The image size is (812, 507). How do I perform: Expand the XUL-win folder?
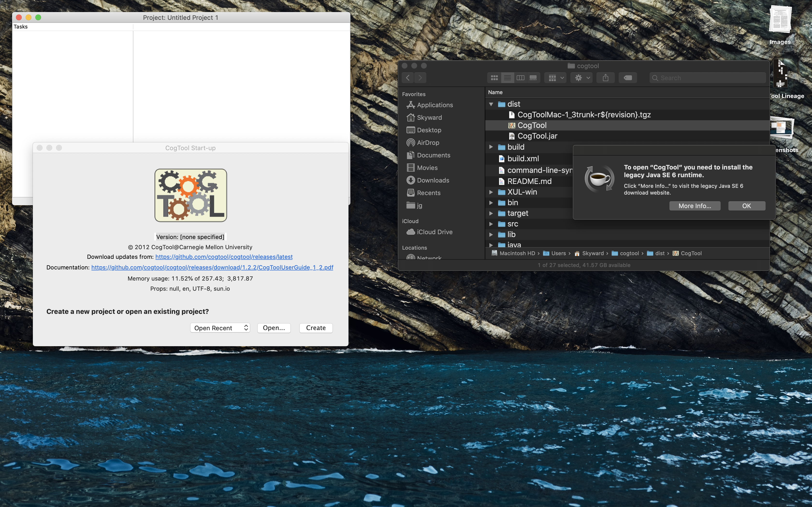pyautogui.click(x=491, y=192)
